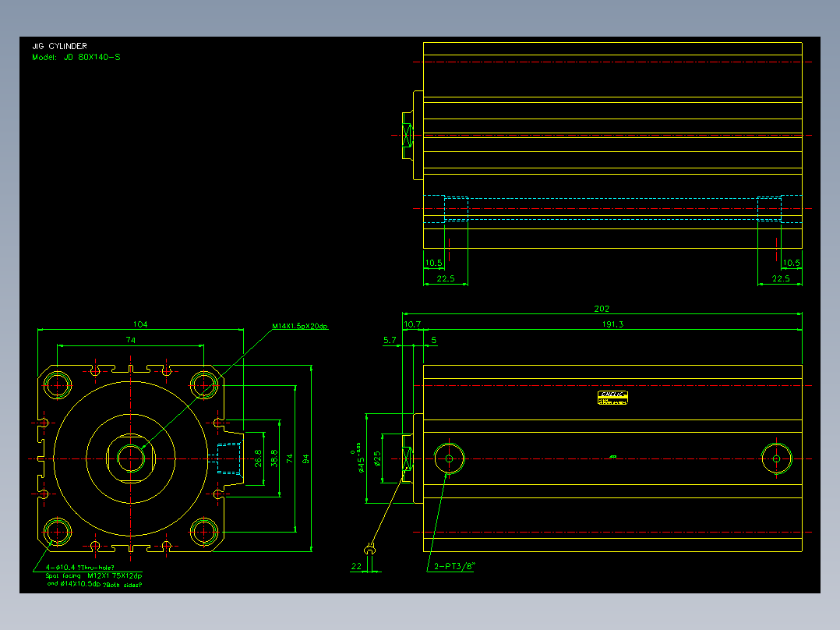Click the ø45 diameter dimension text
This screenshot has height=630, width=840.
[360, 458]
